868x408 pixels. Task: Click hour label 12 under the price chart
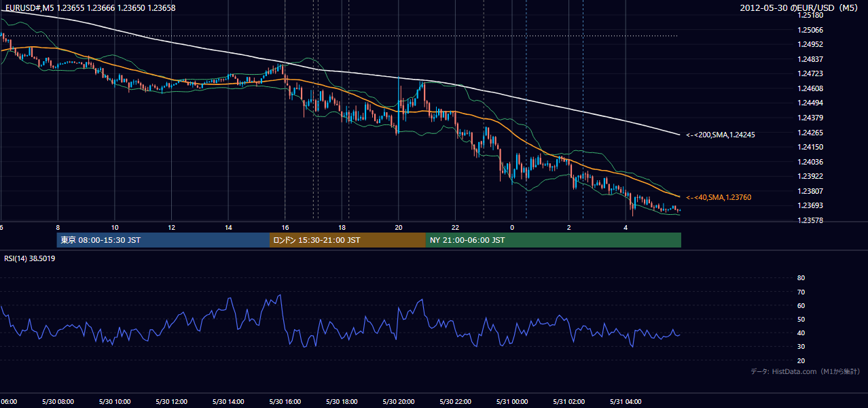tap(171, 228)
